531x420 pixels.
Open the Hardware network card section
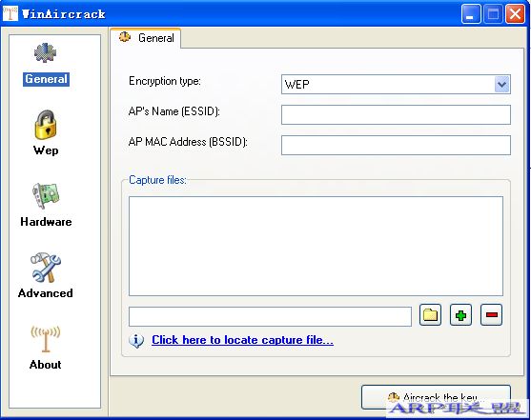coord(46,195)
